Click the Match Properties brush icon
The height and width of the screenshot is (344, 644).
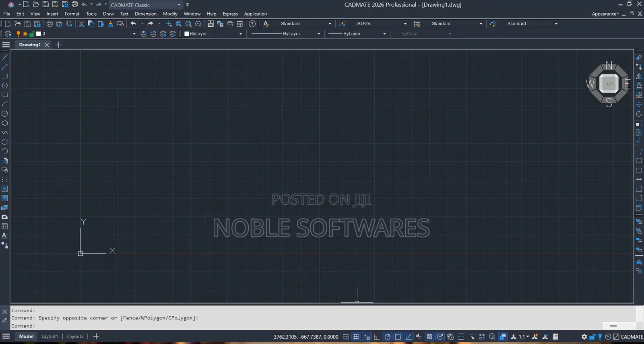(x=111, y=24)
